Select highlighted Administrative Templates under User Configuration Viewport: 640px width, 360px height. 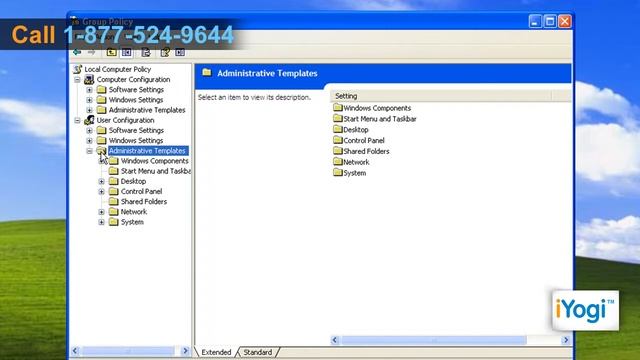point(148,151)
